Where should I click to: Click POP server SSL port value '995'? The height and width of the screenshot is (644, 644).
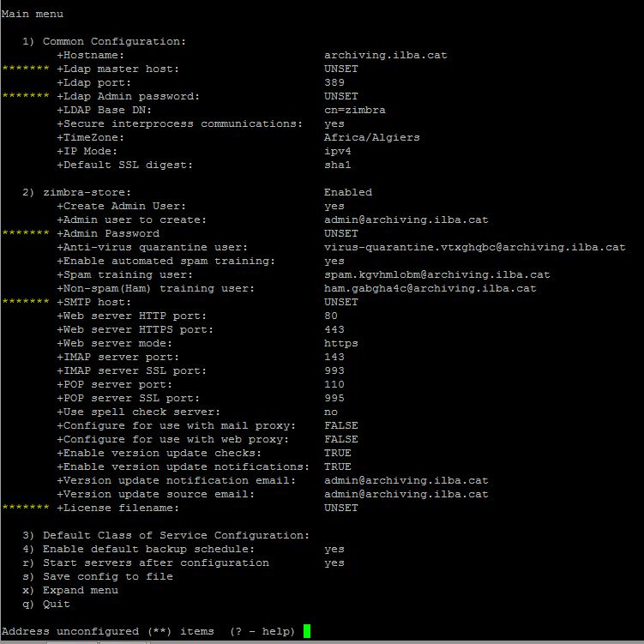point(334,399)
